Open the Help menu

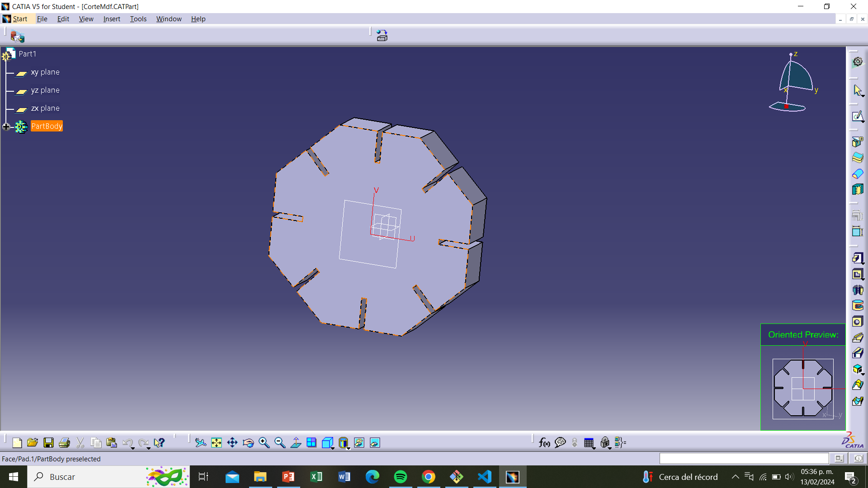click(198, 19)
